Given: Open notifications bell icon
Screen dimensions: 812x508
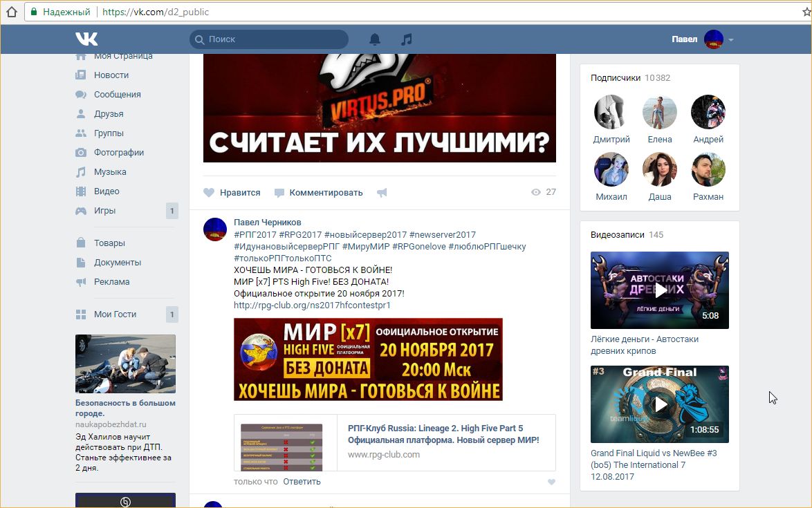Looking at the screenshot, I should point(375,39).
